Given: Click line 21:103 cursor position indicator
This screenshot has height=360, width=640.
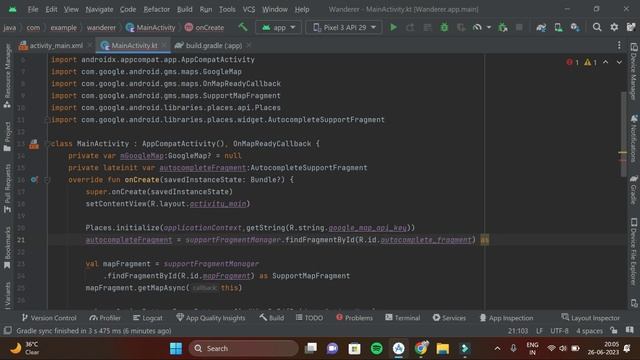Looking at the screenshot, I should (518, 331).
